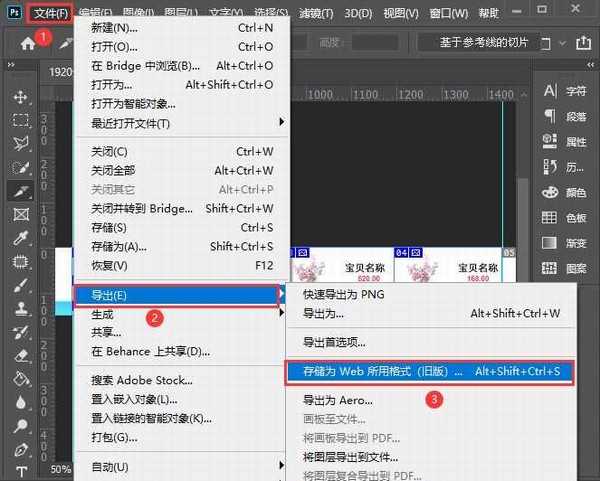Open the 色板 (Swatches) panel
This screenshot has width=600, height=481.
[x=566, y=218]
